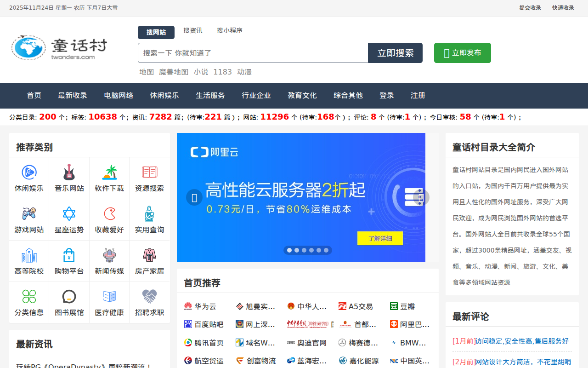Select the 音乐网站 guitar icon

[x=69, y=172]
